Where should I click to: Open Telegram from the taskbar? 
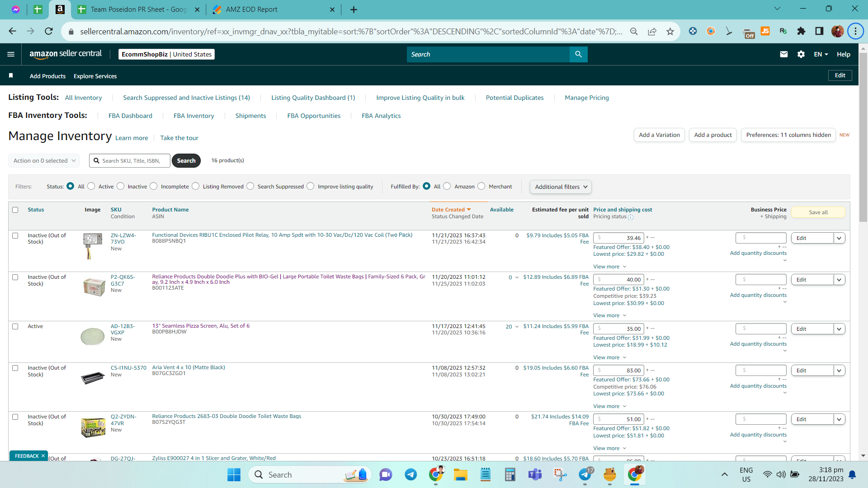coord(410,474)
